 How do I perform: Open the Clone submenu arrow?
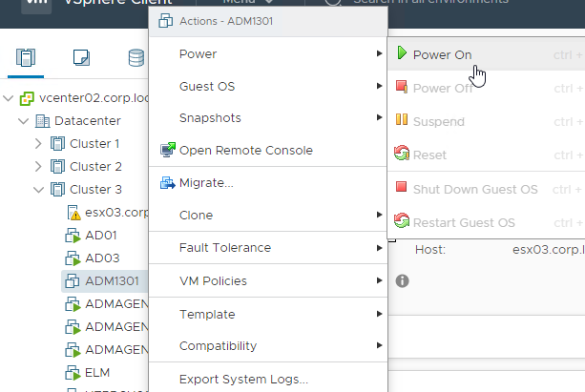pyautogui.click(x=379, y=215)
